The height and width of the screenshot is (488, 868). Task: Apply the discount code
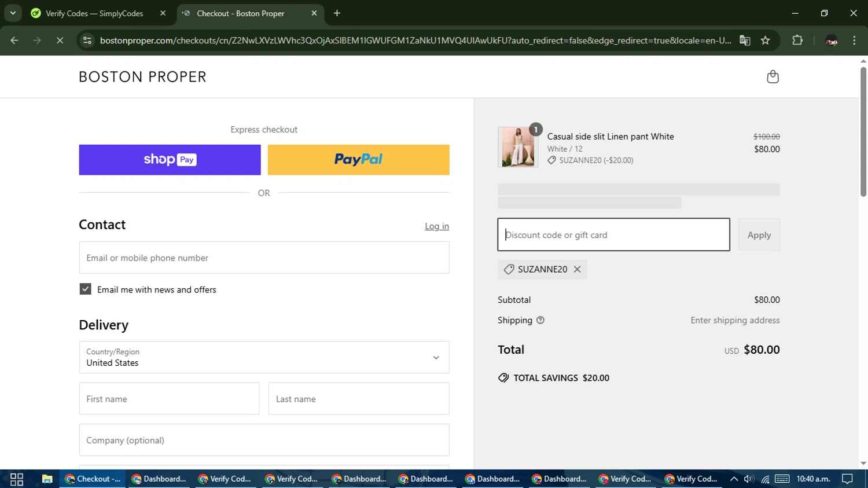759,234
